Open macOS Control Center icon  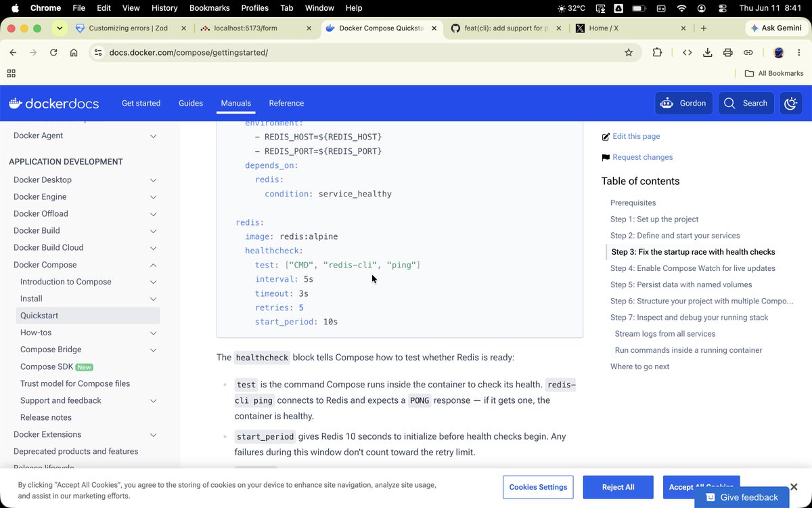point(724,8)
